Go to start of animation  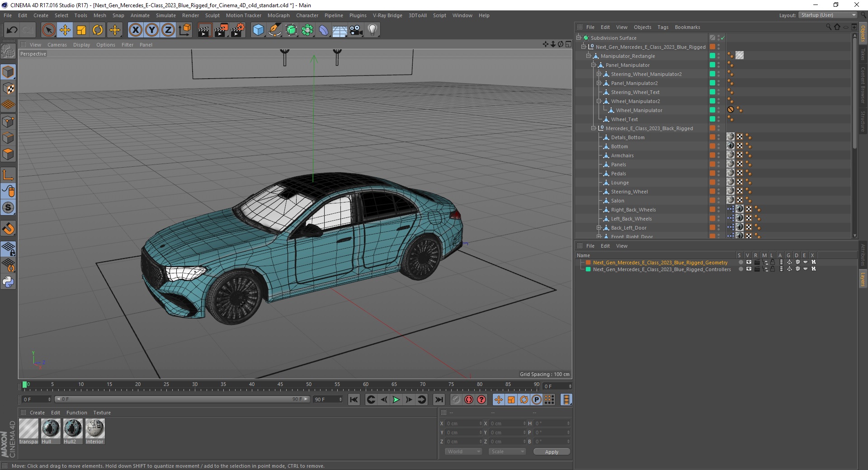pos(354,399)
